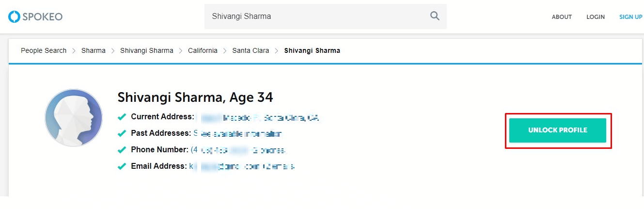Click the profile silhouette avatar
The image size is (644, 209).
point(74,118)
